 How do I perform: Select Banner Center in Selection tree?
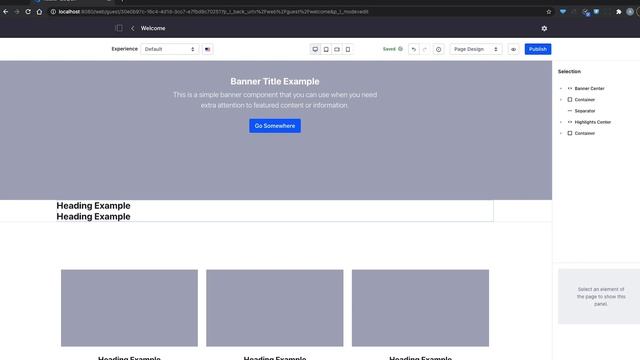(x=589, y=89)
